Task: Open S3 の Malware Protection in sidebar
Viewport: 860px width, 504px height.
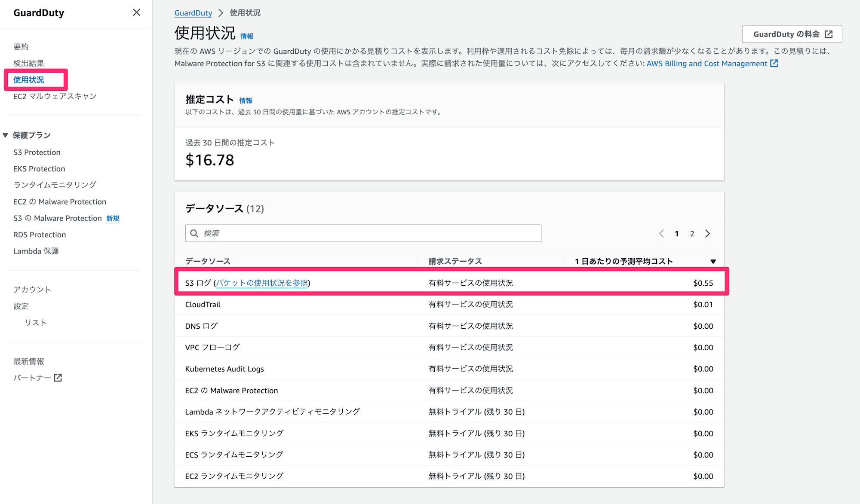Action: (58, 218)
